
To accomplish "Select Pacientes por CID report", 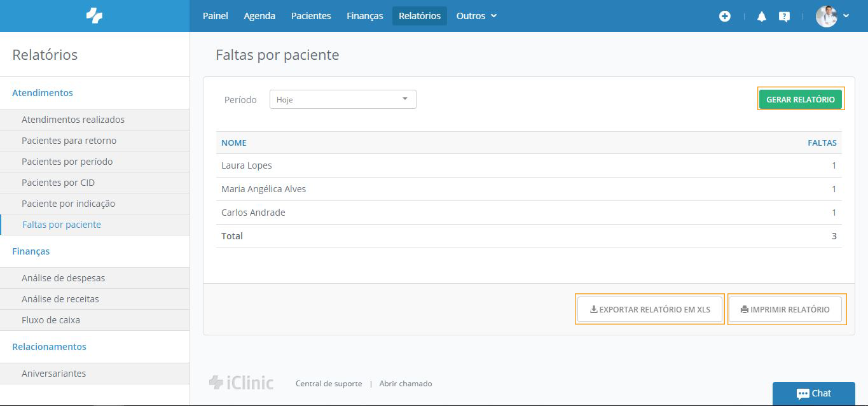I will click(95, 183).
